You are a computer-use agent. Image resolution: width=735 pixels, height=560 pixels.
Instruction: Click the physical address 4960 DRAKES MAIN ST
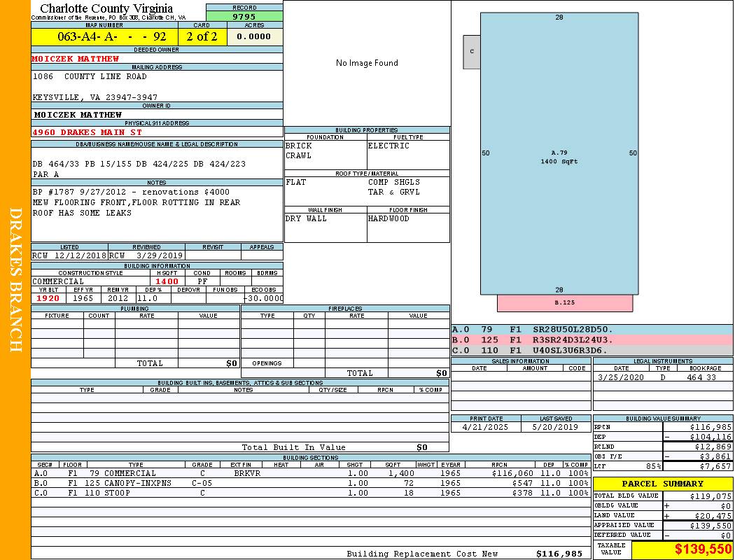pos(87,132)
